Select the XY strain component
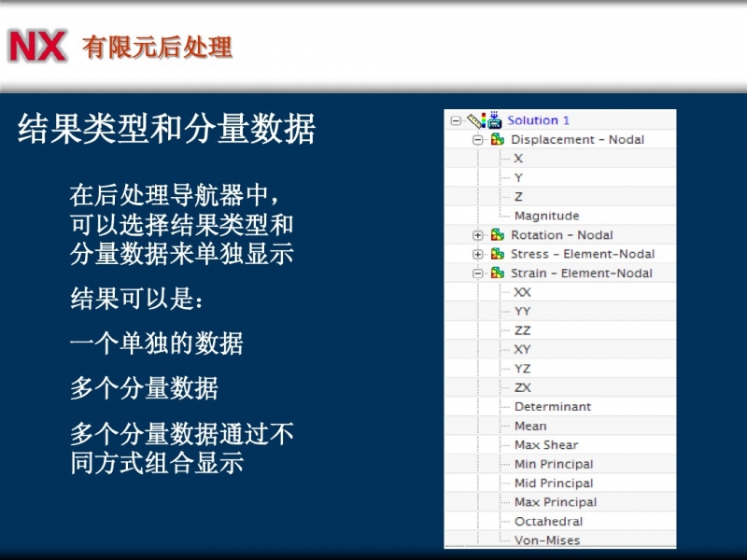 522,349
